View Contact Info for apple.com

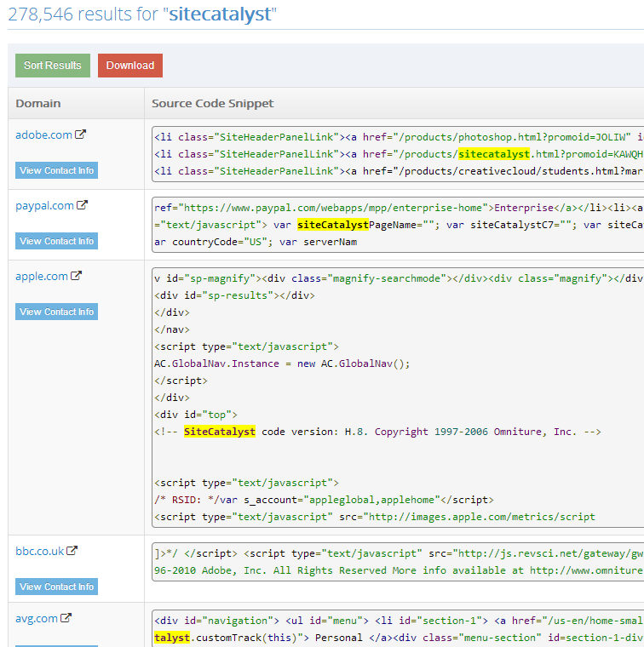[56, 312]
